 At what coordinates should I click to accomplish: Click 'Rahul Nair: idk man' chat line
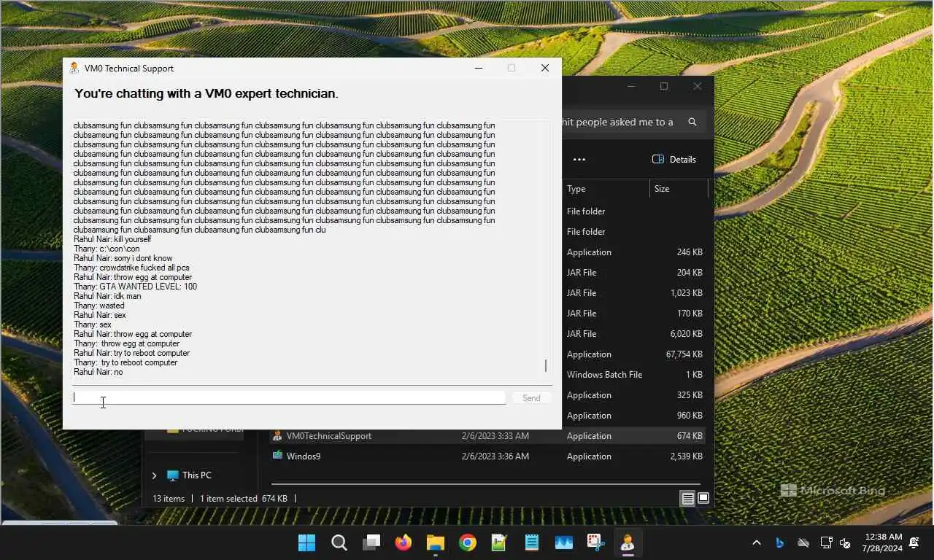107,296
